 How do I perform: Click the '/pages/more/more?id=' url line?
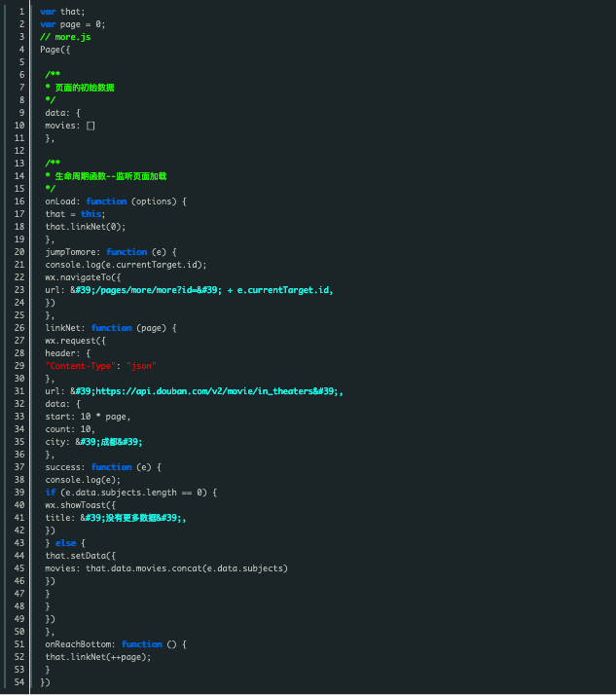coord(189,290)
